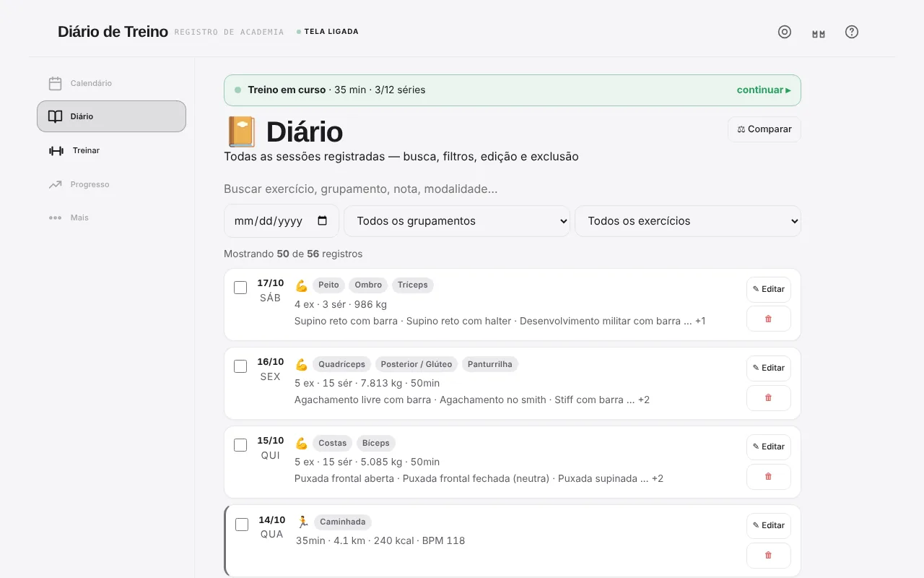Delete the 14/10 Caminhada session via trash icon
The height and width of the screenshot is (578, 924).
pyautogui.click(x=768, y=555)
